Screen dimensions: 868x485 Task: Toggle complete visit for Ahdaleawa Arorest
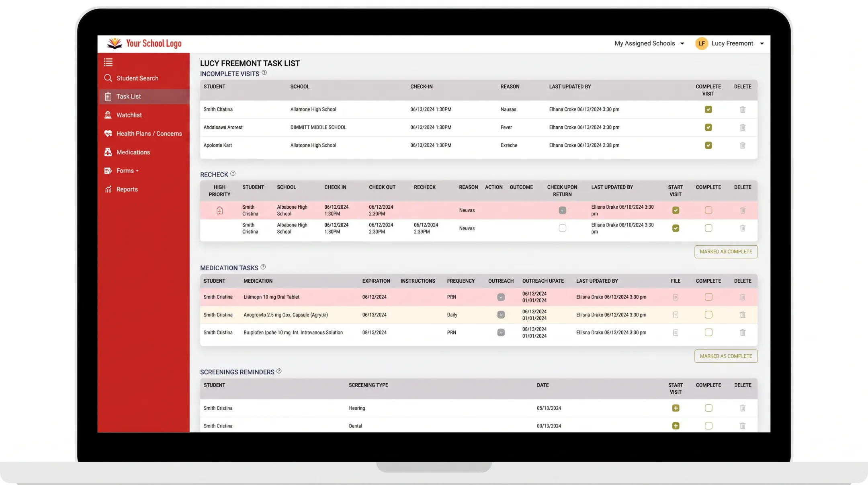[708, 127]
